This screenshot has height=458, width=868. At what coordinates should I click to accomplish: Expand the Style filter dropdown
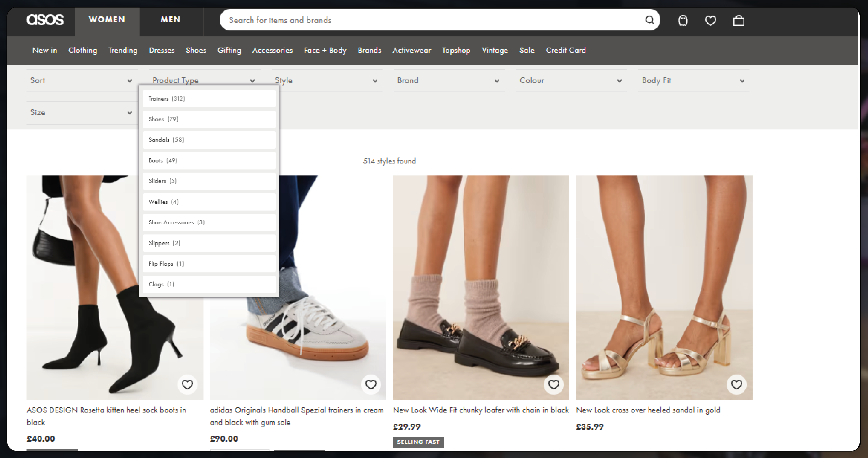tap(327, 81)
